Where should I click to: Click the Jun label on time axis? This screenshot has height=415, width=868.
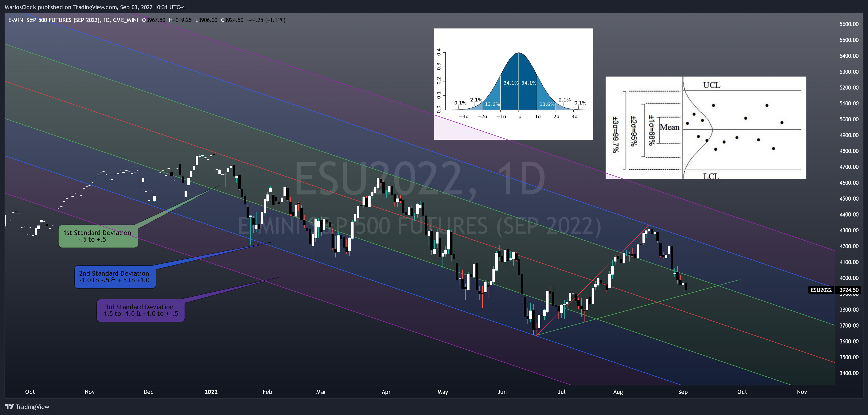coord(502,392)
